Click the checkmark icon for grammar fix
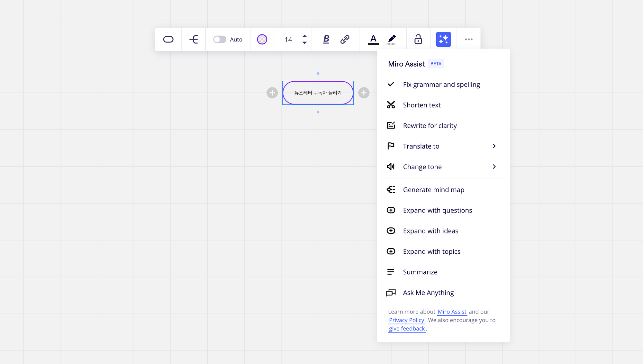Viewport: 643px width, 364px height. coord(391,84)
